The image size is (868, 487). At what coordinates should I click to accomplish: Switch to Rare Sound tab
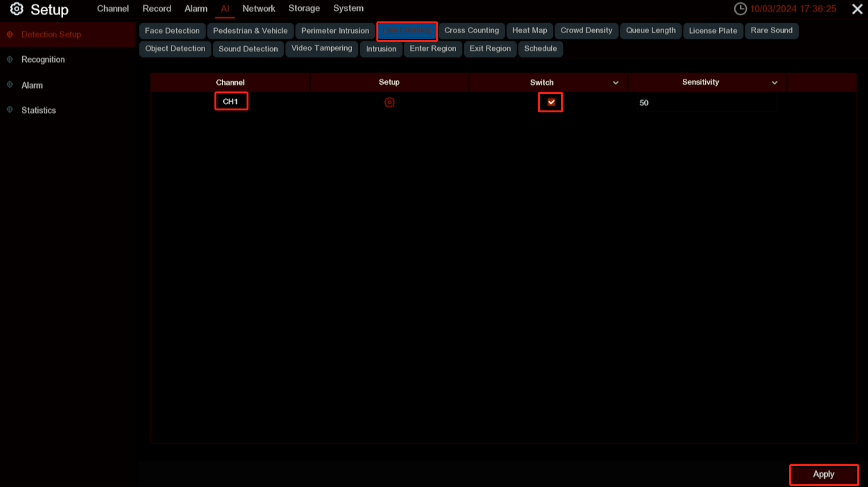coord(772,30)
